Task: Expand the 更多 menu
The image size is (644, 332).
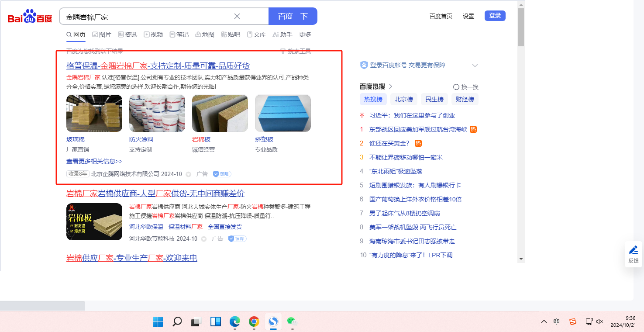Action: click(x=305, y=35)
